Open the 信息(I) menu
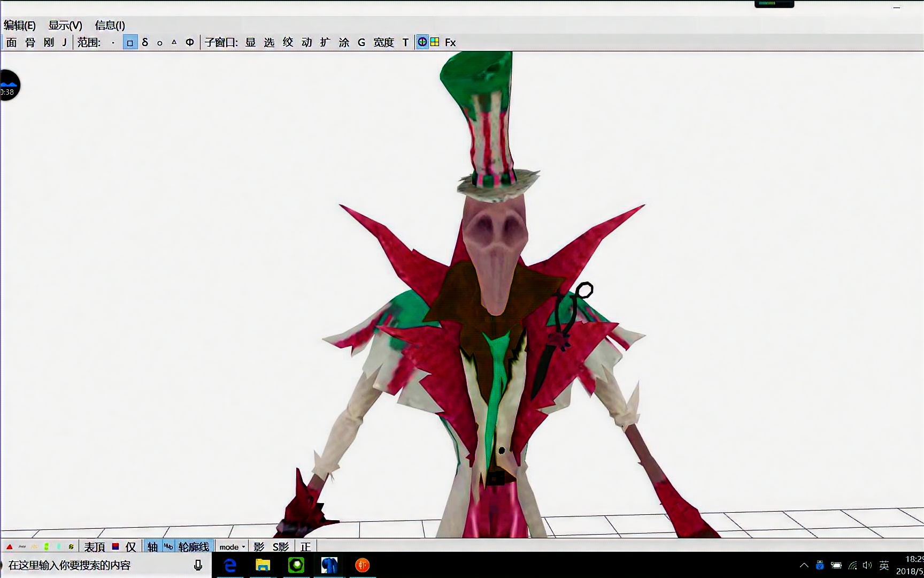Viewport: 924px width, 578px height. 110,25
